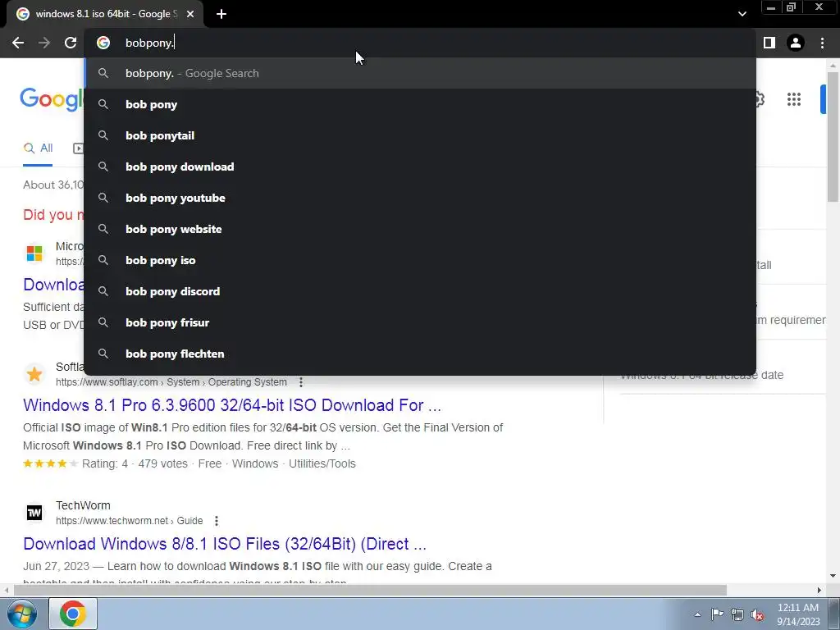840x630 pixels.
Task: Open the windows 8.1 iso 64bit browser tab
Action: click(104, 14)
